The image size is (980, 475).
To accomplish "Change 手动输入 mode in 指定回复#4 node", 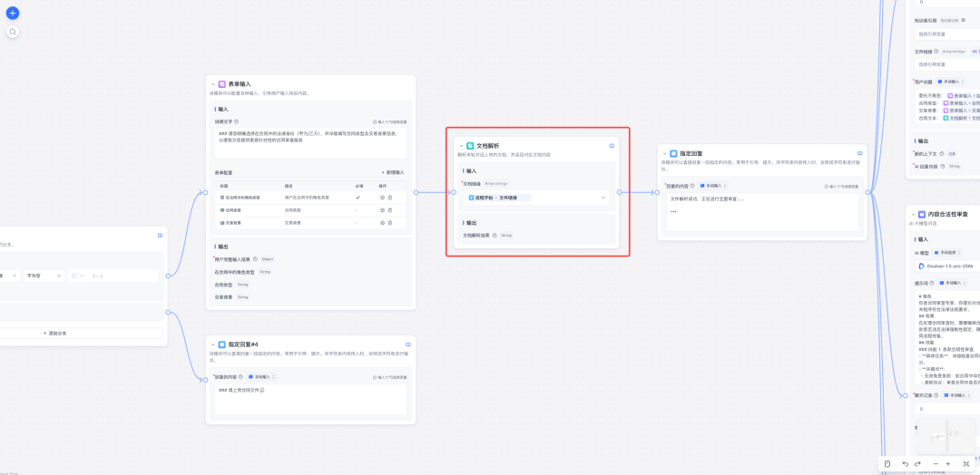I will pos(262,377).
